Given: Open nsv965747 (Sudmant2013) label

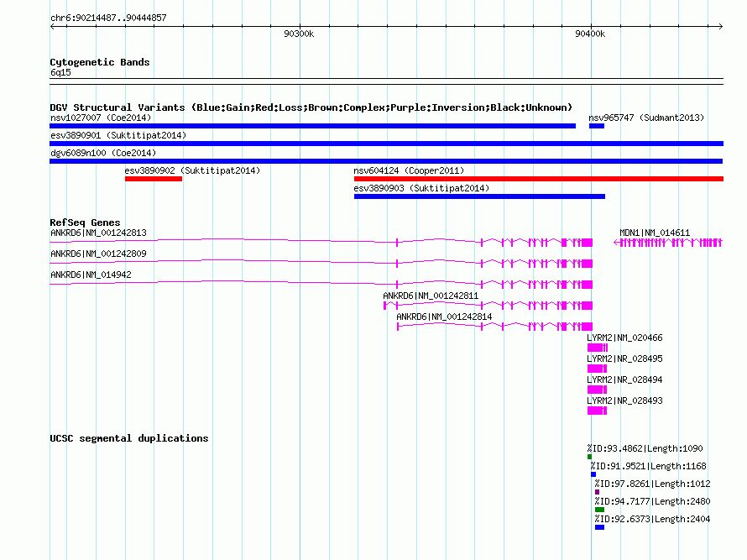Looking at the screenshot, I should [x=646, y=118].
